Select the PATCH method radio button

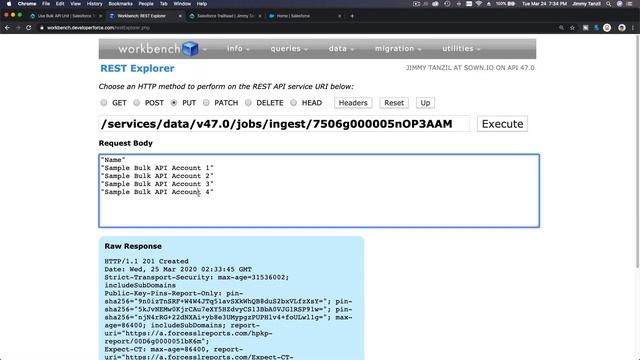(206, 102)
